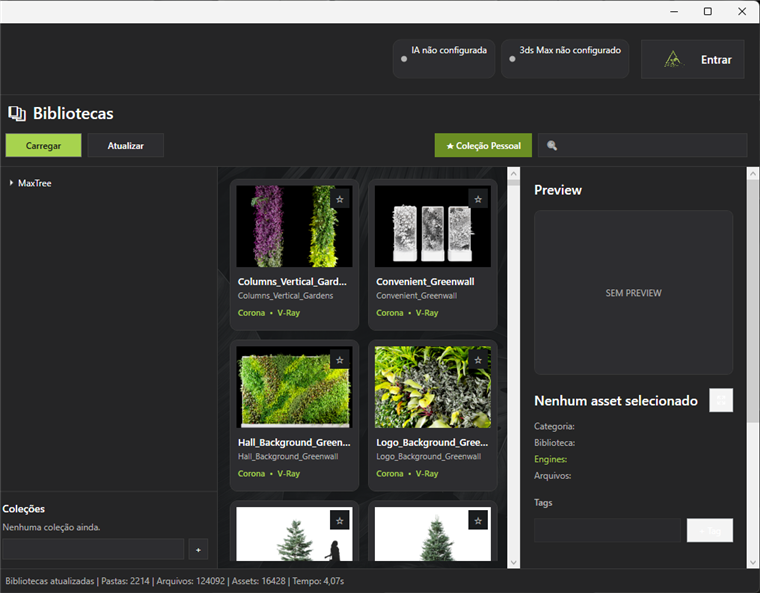This screenshot has width=760, height=593.
Task: Click the Carregar button
Action: tap(44, 145)
